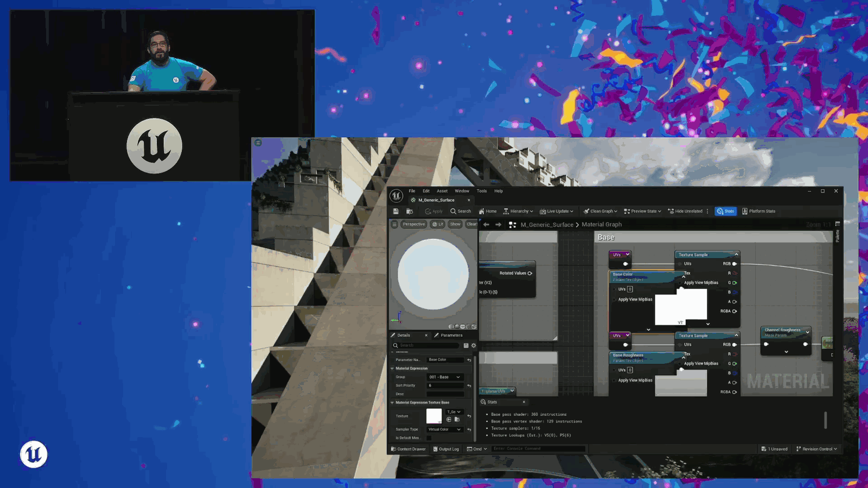Check the Is Default Meshpaint checkbox
This screenshot has width=868, height=488.
pos(429,438)
